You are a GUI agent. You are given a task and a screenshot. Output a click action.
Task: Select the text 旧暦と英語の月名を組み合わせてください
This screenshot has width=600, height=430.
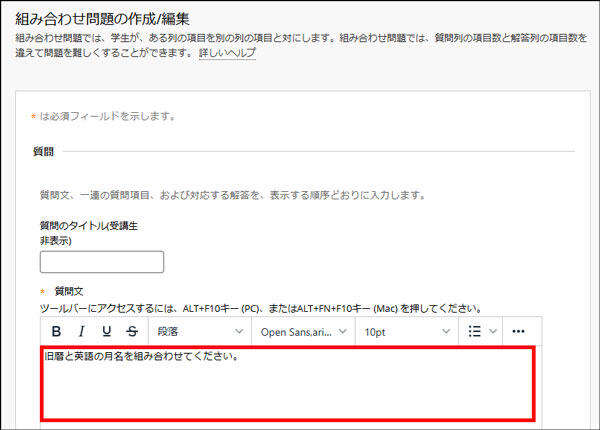pos(142,356)
